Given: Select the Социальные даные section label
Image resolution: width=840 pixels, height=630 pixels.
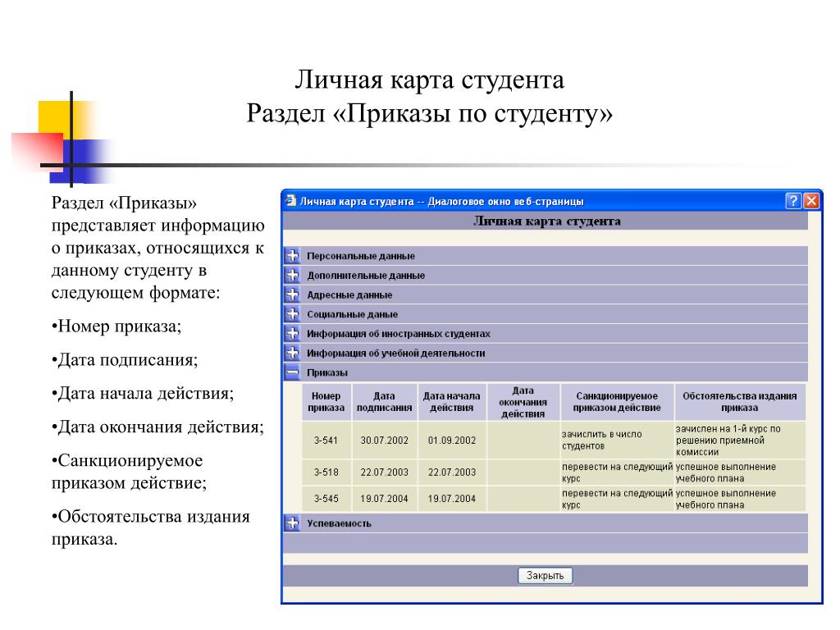Looking at the screenshot, I should [x=352, y=314].
